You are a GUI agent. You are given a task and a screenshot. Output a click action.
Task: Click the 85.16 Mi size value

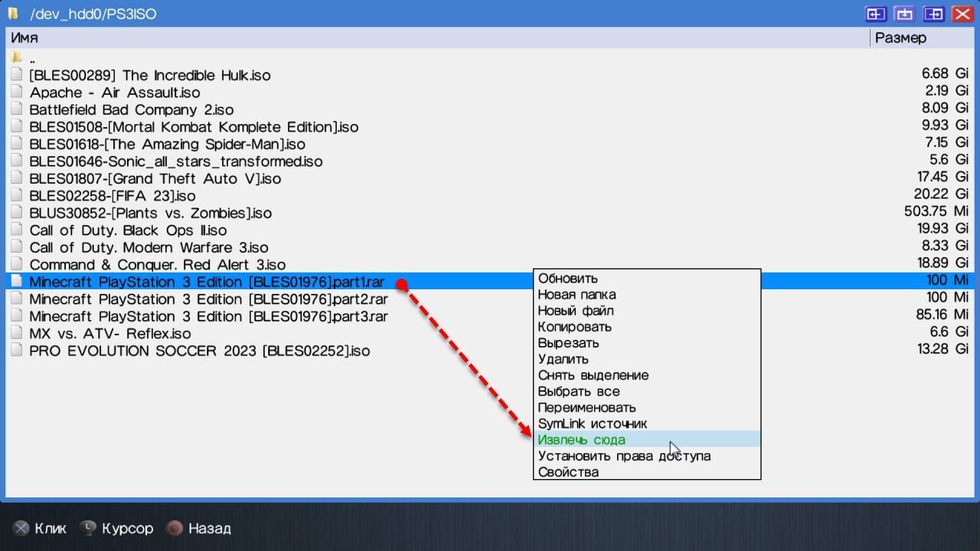(x=942, y=315)
